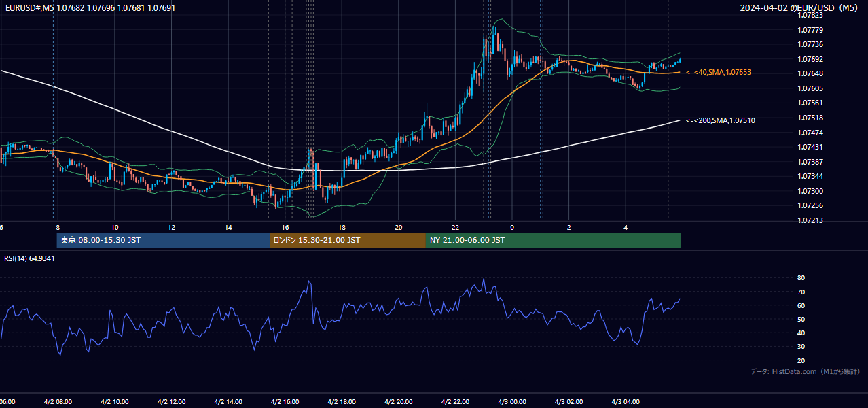Select the NY 21:00-06:00 JST session bar

tap(554, 240)
